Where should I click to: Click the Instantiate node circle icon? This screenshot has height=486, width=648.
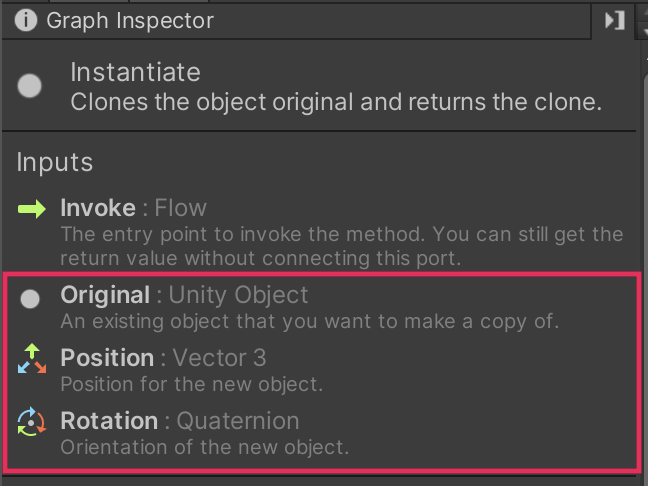pyautogui.click(x=31, y=86)
